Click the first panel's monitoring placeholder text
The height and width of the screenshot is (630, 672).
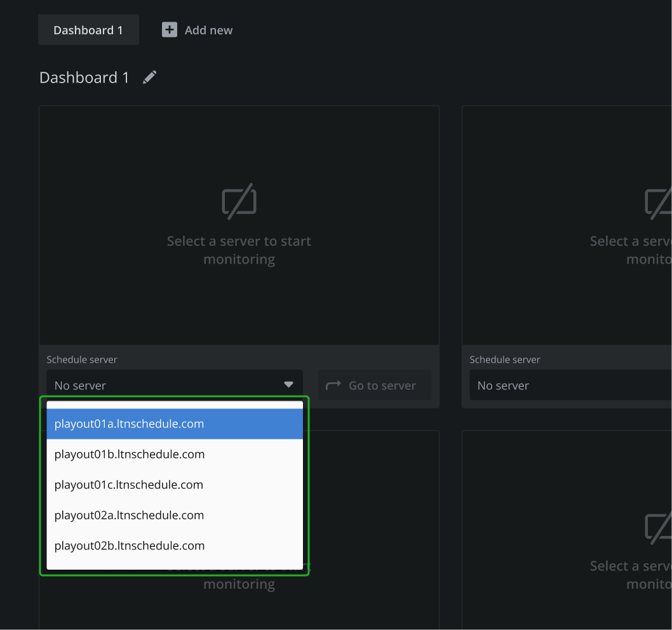coord(239,250)
